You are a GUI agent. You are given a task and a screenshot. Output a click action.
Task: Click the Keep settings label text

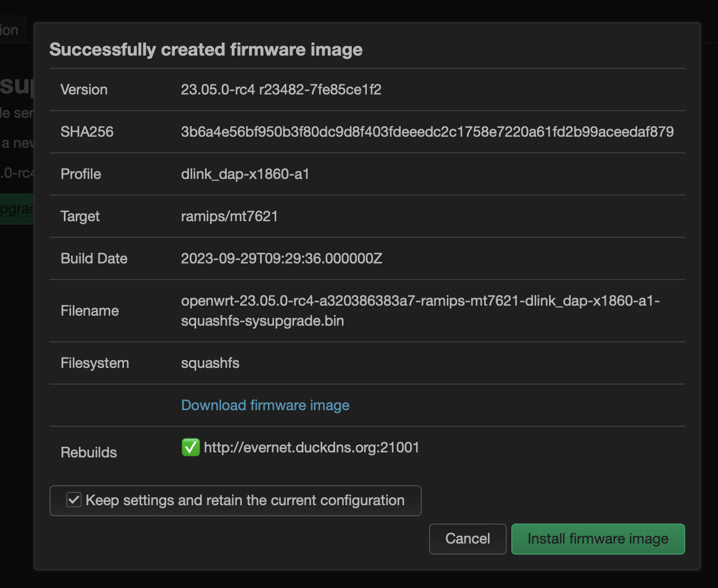[x=244, y=500]
